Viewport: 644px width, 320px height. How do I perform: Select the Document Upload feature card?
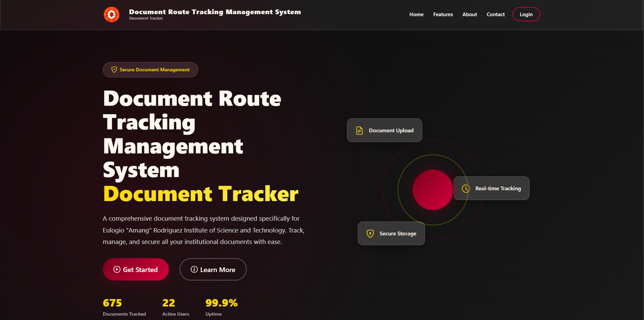pos(384,130)
